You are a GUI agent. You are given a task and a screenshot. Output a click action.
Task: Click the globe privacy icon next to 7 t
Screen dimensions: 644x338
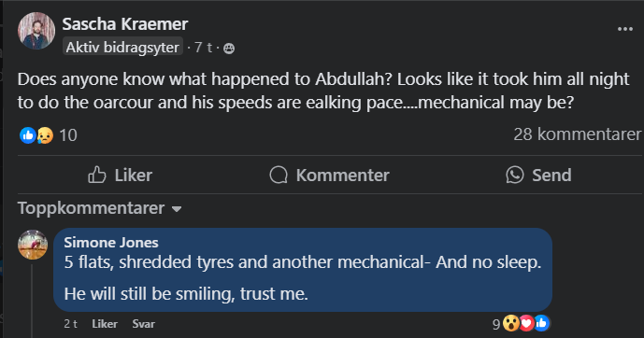click(229, 49)
